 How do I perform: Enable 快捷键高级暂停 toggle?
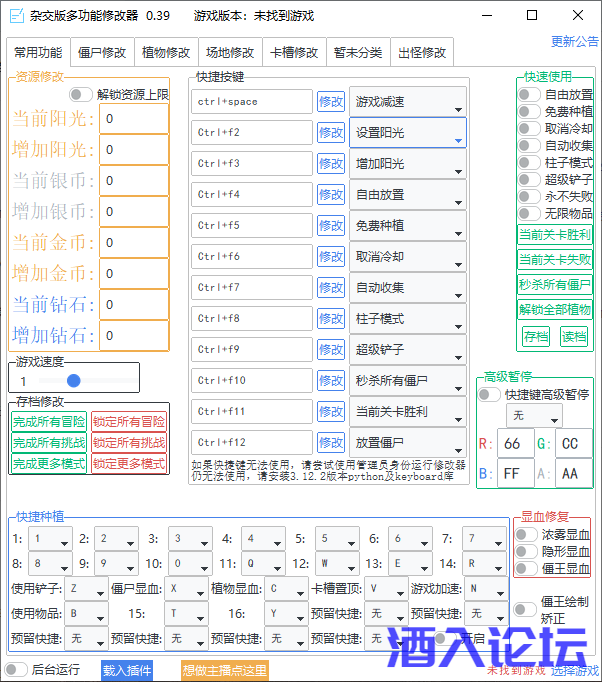[489, 394]
